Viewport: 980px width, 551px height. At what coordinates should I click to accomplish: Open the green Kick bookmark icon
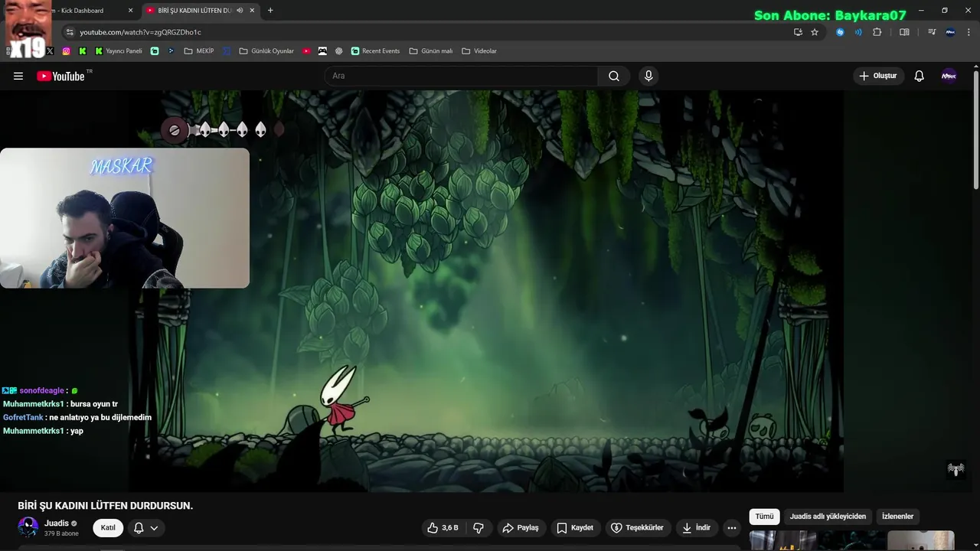(83, 51)
